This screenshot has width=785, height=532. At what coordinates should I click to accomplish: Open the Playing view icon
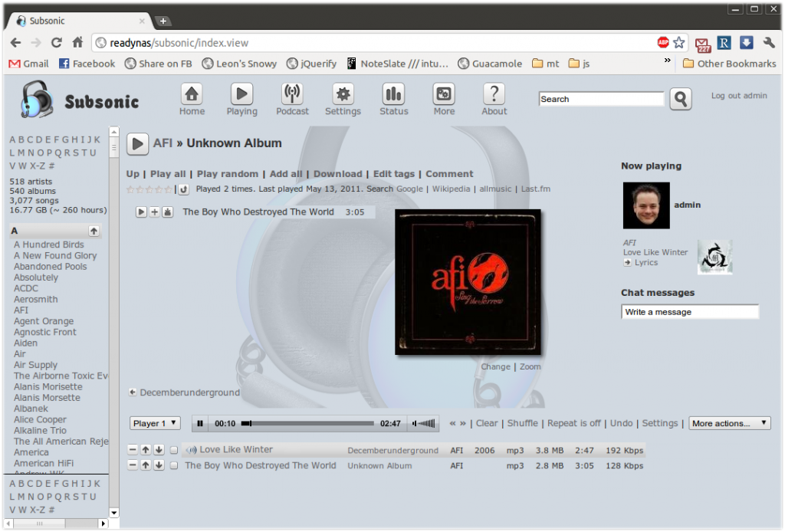241,100
